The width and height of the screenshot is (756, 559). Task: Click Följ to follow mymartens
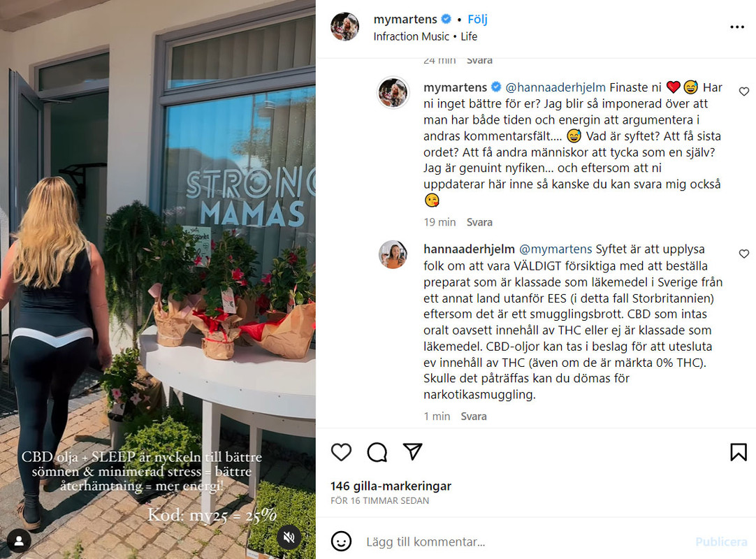pyautogui.click(x=477, y=20)
